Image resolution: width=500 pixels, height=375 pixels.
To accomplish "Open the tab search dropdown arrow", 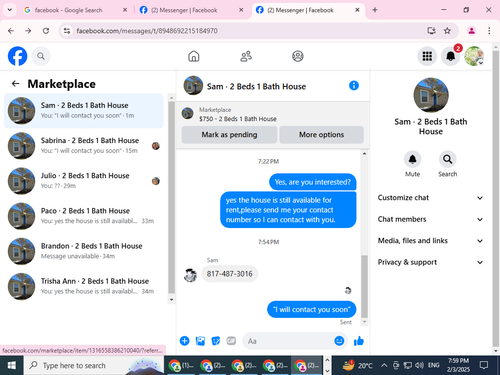I will pos(10,10).
